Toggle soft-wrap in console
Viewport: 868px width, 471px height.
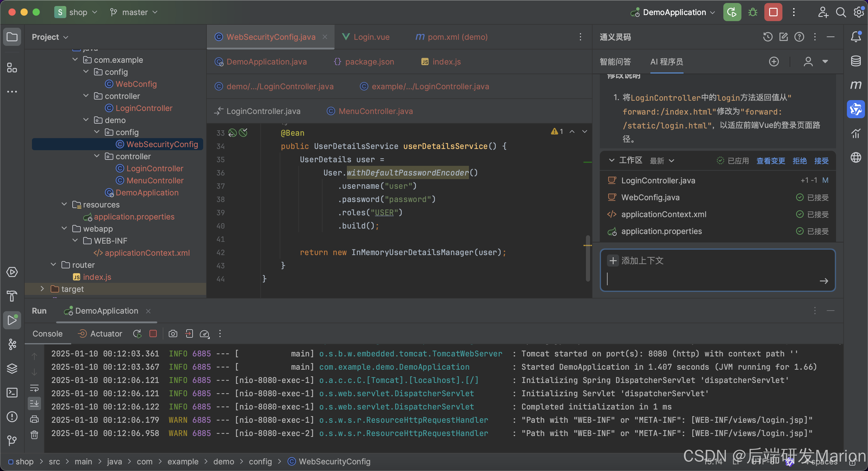pyautogui.click(x=34, y=388)
